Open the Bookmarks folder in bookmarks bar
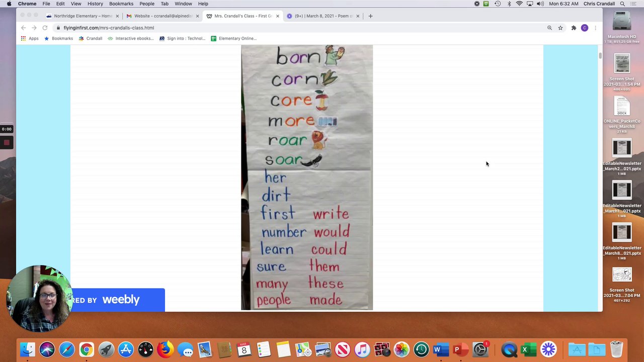 (59, 38)
